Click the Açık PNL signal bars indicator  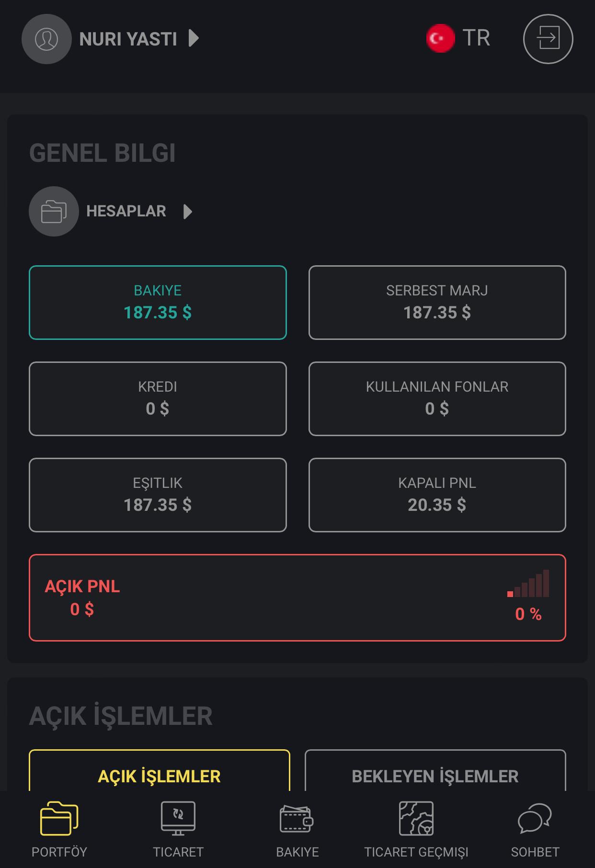pyautogui.click(x=528, y=584)
